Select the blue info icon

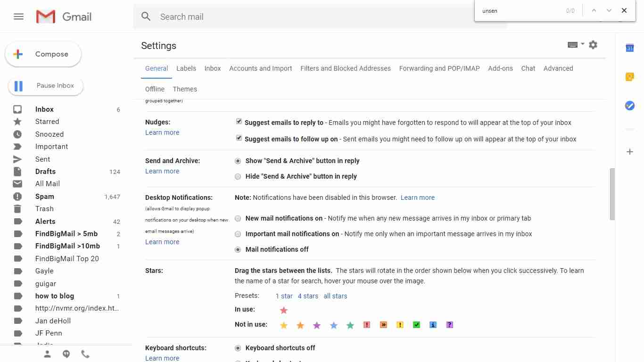coord(433,325)
